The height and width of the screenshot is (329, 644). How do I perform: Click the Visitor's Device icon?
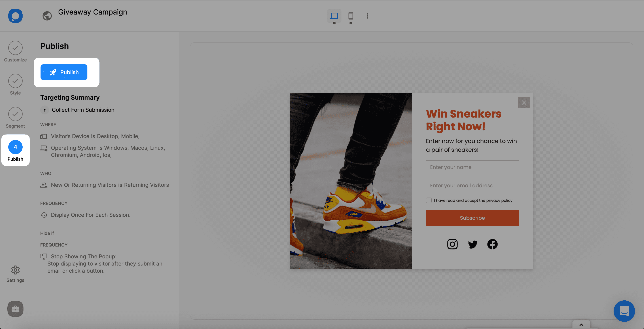click(44, 136)
